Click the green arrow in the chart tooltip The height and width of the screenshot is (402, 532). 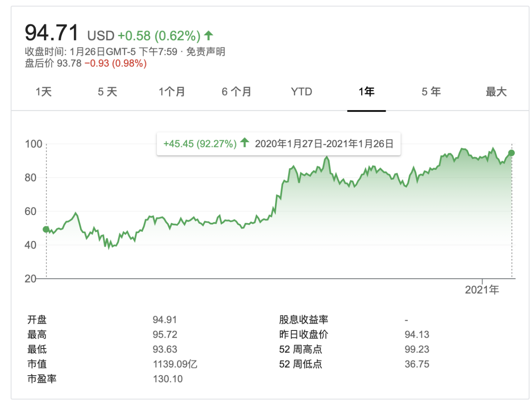click(x=244, y=143)
